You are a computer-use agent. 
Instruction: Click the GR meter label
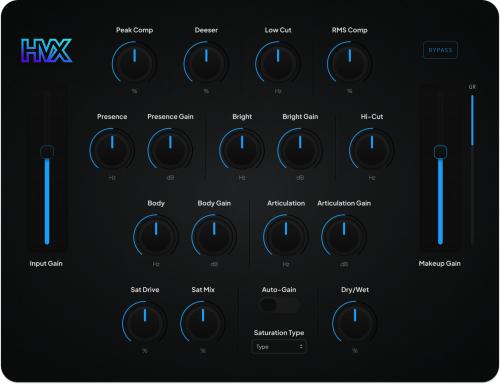click(472, 87)
